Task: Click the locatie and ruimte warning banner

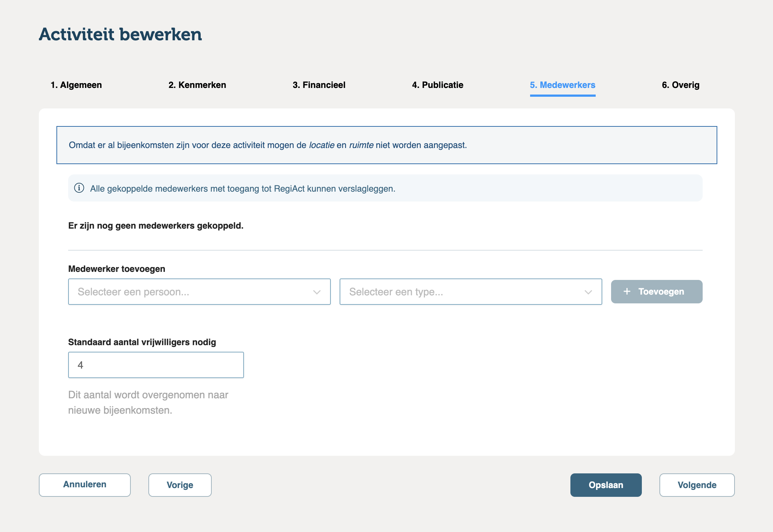Action: (386, 145)
